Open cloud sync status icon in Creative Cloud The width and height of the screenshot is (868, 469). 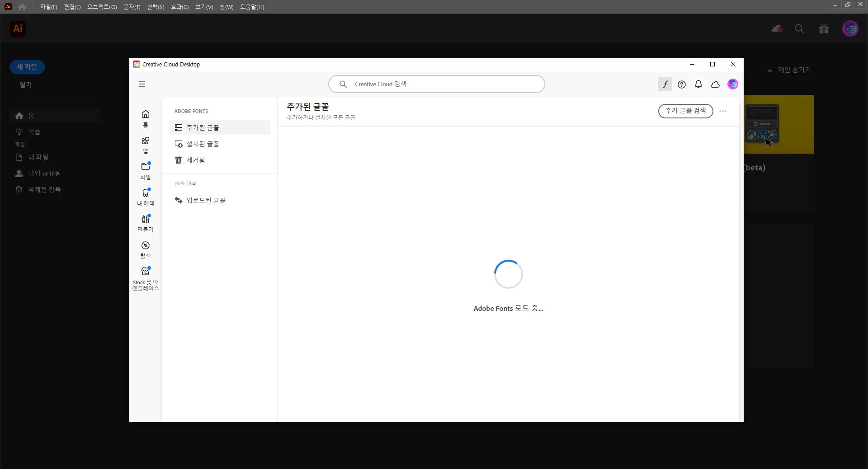pyautogui.click(x=715, y=84)
